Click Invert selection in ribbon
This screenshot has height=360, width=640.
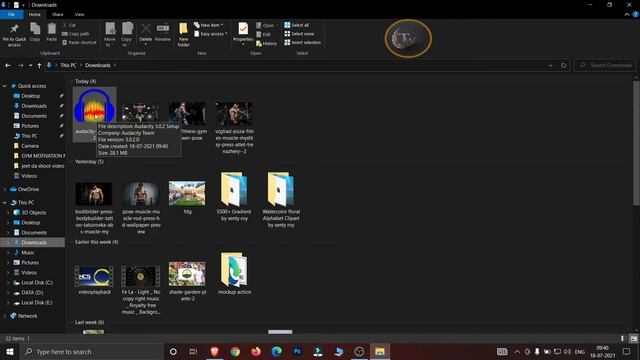point(302,42)
